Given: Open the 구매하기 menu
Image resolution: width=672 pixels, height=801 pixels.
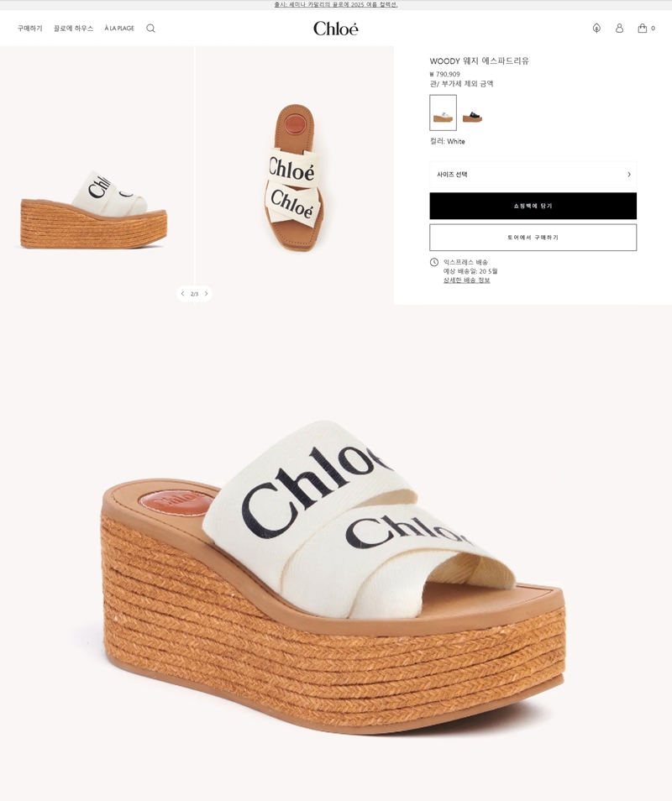Looking at the screenshot, I should click(x=29, y=28).
